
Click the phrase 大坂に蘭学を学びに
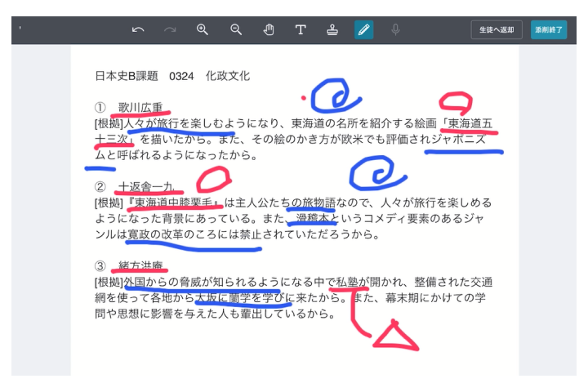(x=246, y=297)
